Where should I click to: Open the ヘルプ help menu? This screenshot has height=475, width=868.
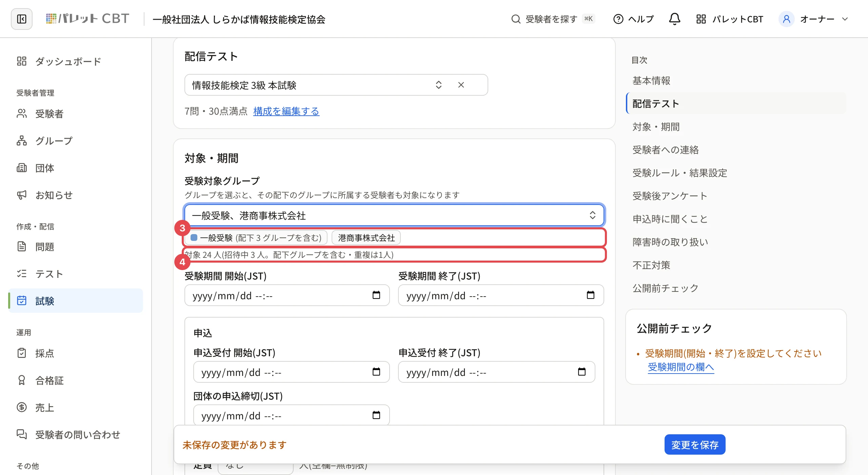click(x=633, y=19)
